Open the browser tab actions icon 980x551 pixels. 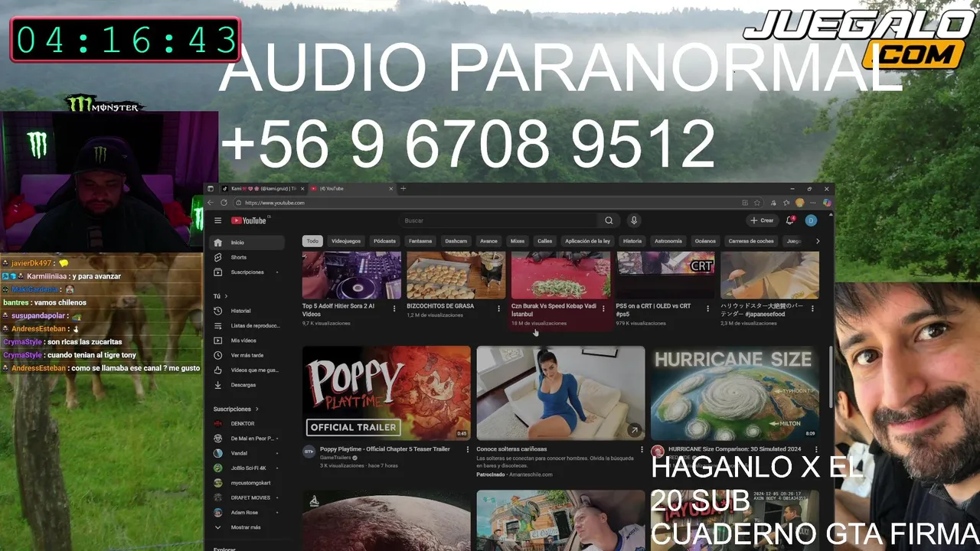(211, 188)
